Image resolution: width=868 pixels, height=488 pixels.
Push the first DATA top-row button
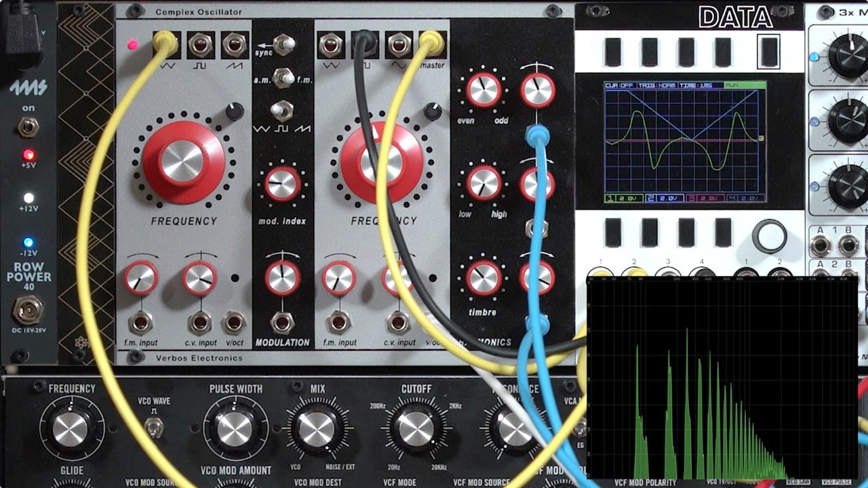pyautogui.click(x=613, y=52)
